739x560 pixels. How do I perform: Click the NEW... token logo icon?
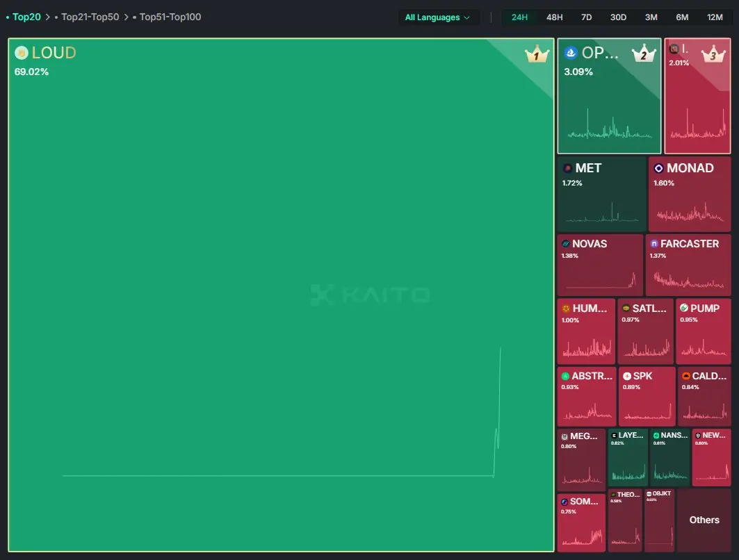[x=698, y=436]
